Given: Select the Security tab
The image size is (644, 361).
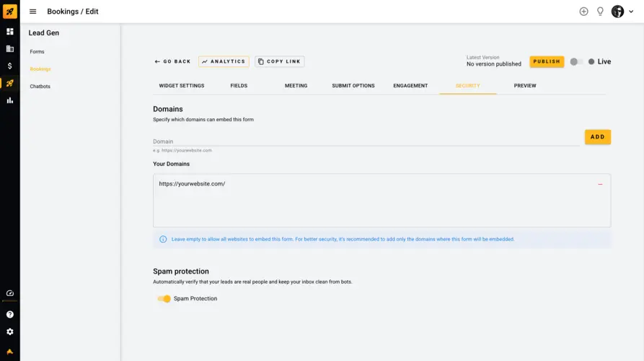Looking at the screenshot, I should coord(468,85).
